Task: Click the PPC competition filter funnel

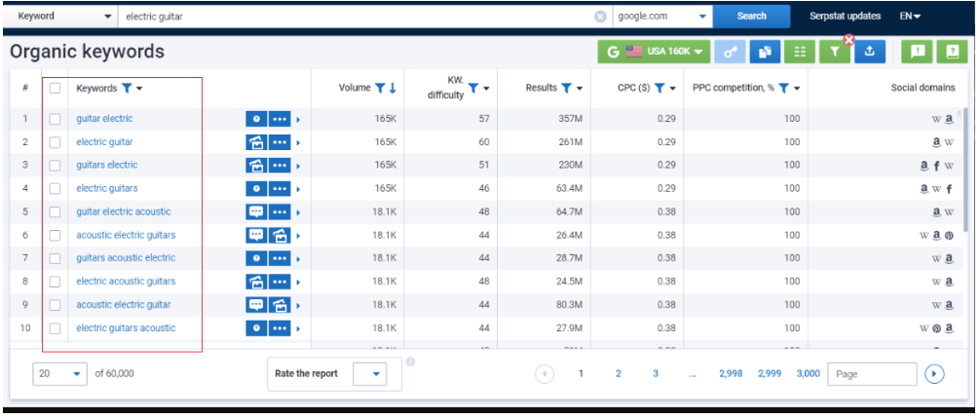Action: coord(784,88)
